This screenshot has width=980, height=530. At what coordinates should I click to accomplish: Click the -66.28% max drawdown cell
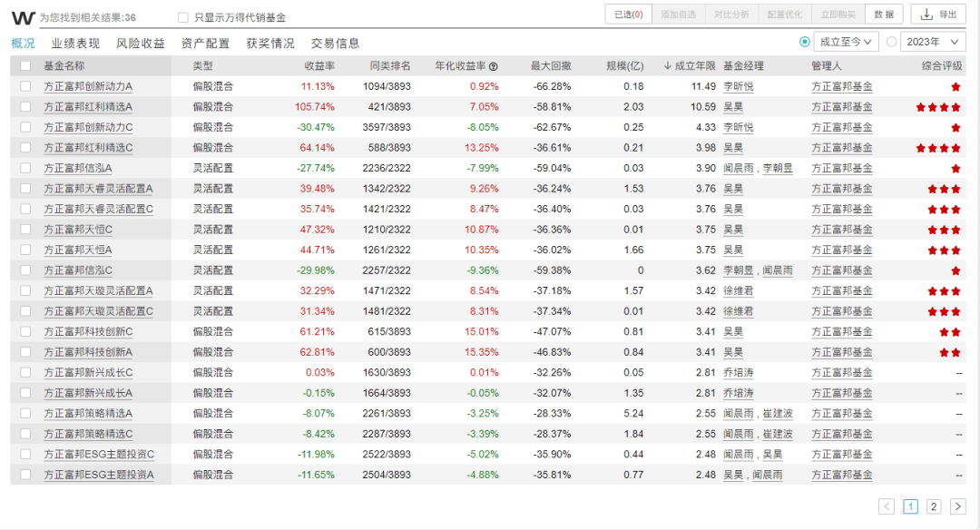point(552,86)
